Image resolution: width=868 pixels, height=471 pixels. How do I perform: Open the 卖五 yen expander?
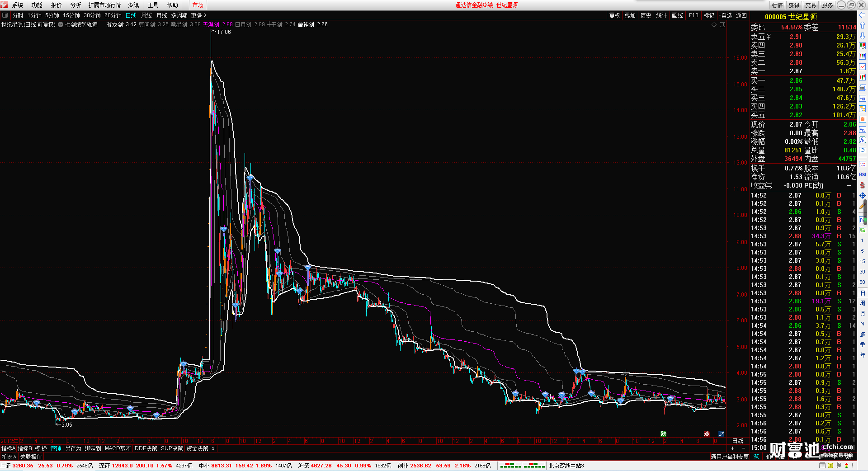(769, 37)
